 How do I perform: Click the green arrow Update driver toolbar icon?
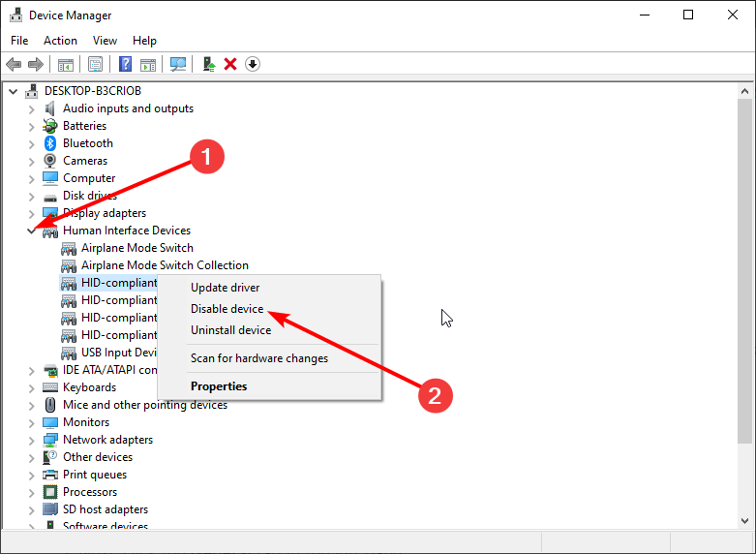(x=208, y=64)
